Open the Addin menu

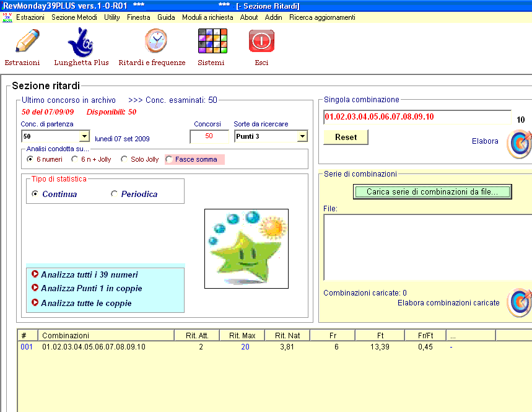point(273,17)
